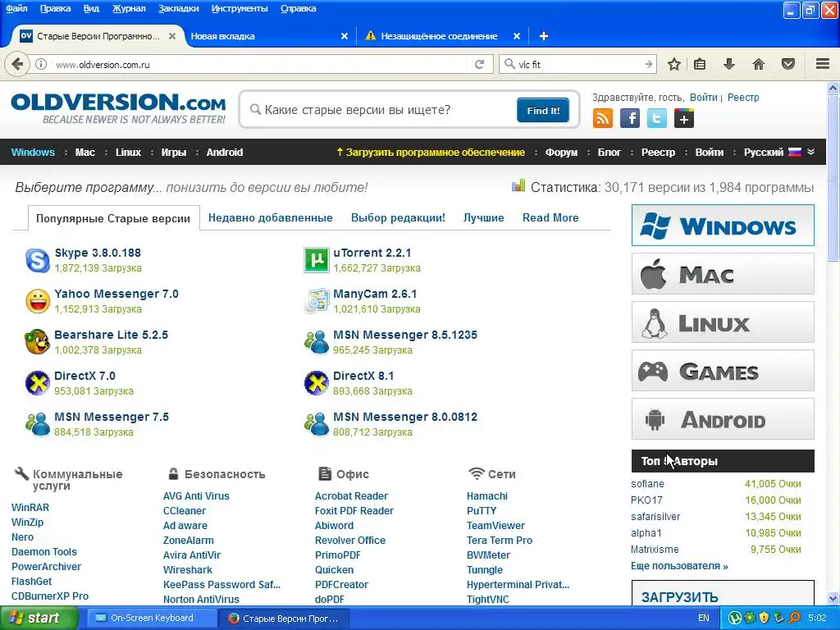The width and height of the screenshot is (840, 630).
Task: Click the browser search box with vlc fit
Action: (x=578, y=64)
